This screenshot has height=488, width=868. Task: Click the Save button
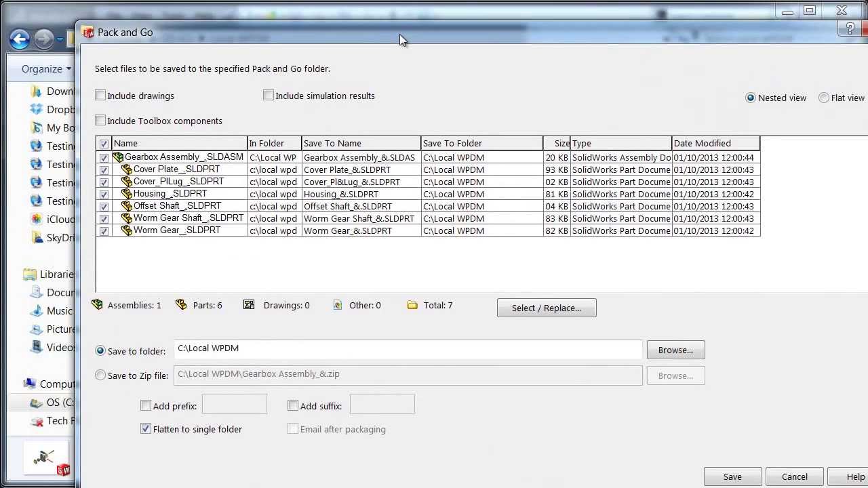pos(732,476)
